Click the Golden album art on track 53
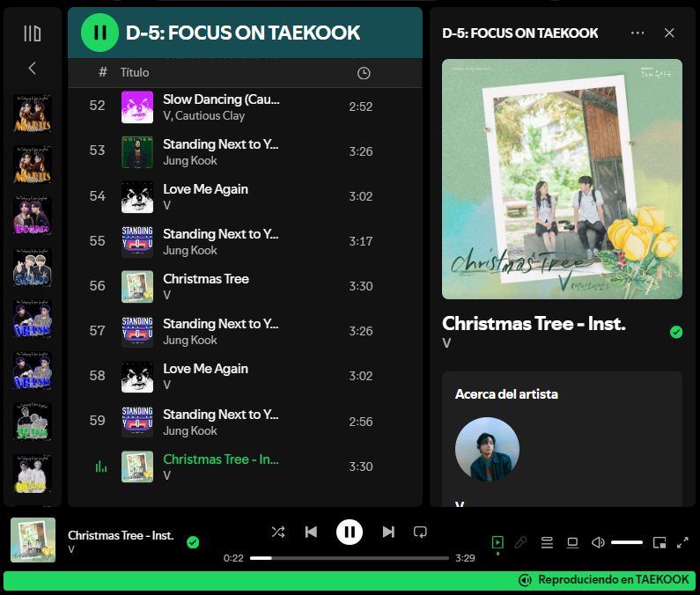 tap(137, 151)
